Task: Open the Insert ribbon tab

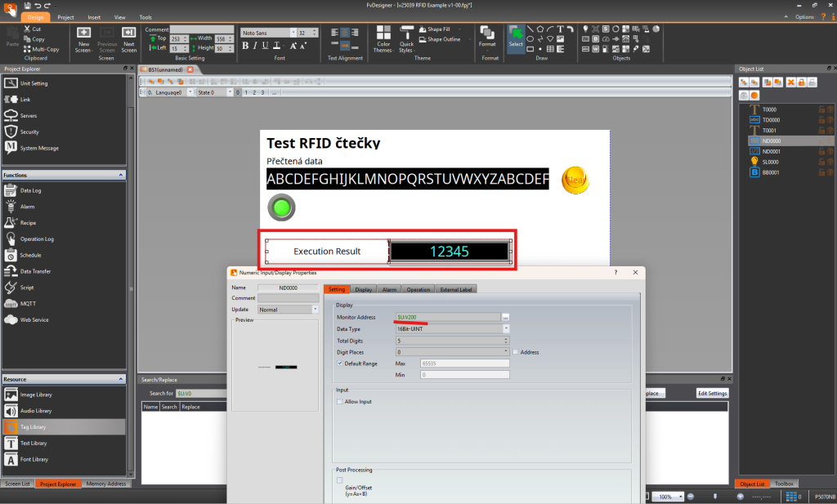Action: pyautogui.click(x=94, y=16)
